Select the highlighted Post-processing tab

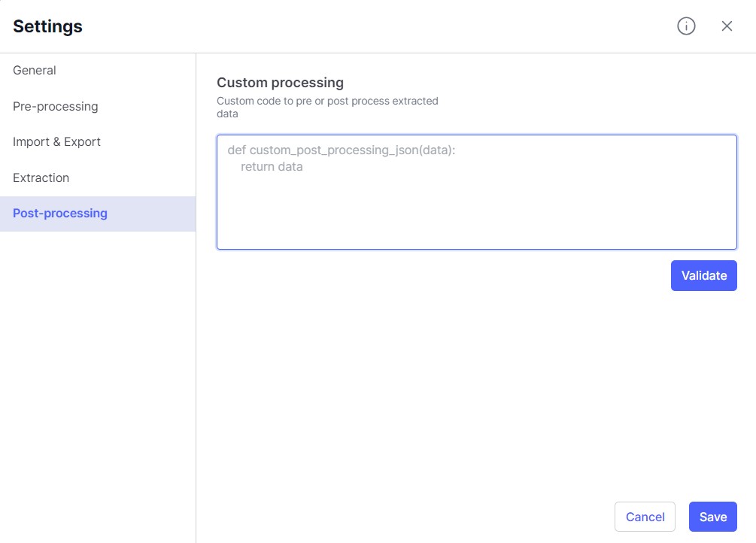pos(60,214)
